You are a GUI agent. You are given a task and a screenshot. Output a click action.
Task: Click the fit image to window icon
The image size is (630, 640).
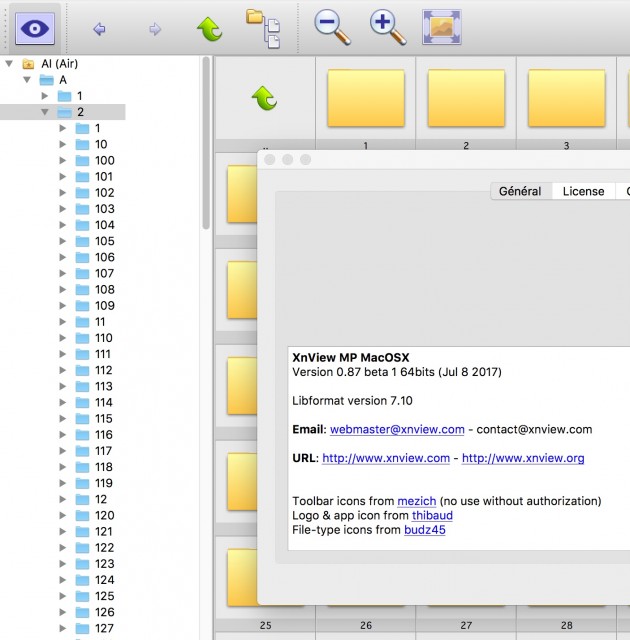click(442, 27)
